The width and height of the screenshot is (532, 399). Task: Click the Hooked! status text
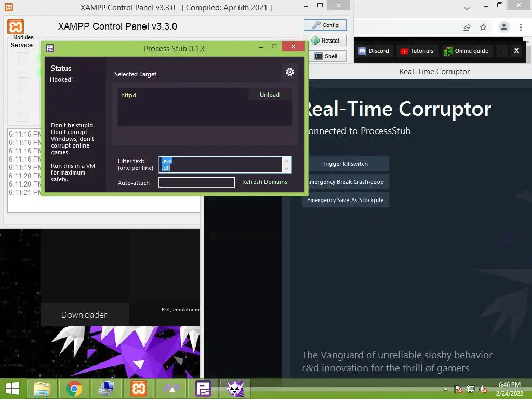coord(61,79)
